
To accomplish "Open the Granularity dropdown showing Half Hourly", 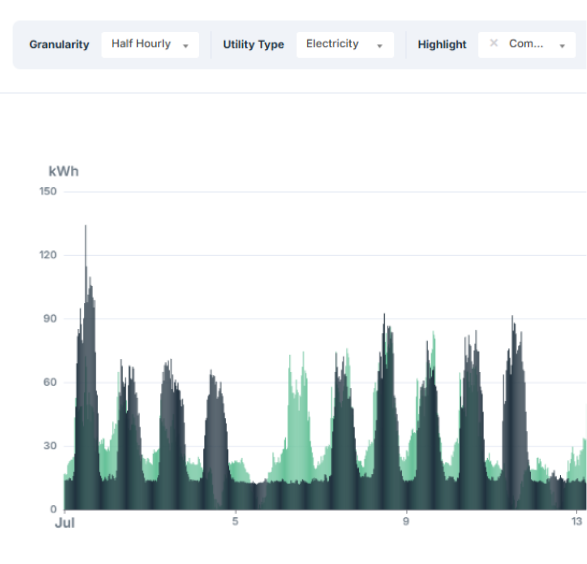I will coord(150,45).
